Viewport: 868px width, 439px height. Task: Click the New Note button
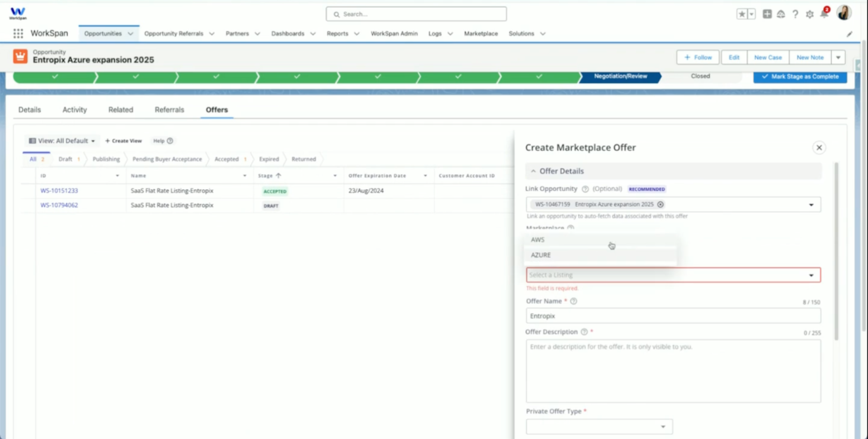(810, 58)
